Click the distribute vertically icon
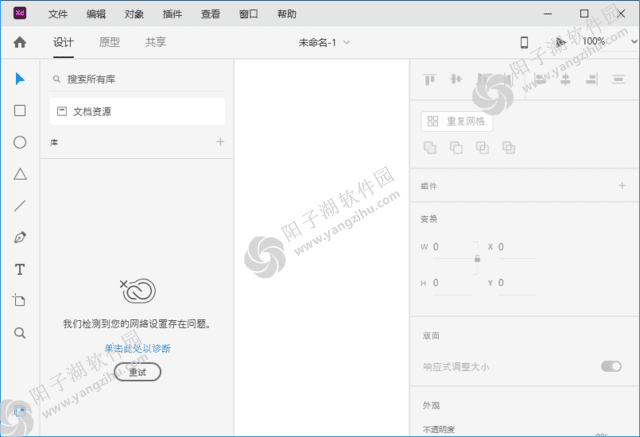 click(x=618, y=79)
